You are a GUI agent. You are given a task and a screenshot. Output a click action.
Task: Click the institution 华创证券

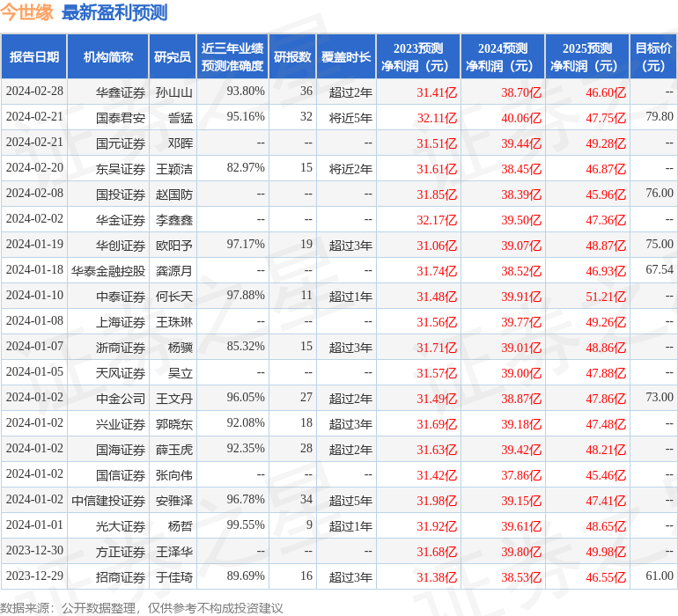point(121,246)
